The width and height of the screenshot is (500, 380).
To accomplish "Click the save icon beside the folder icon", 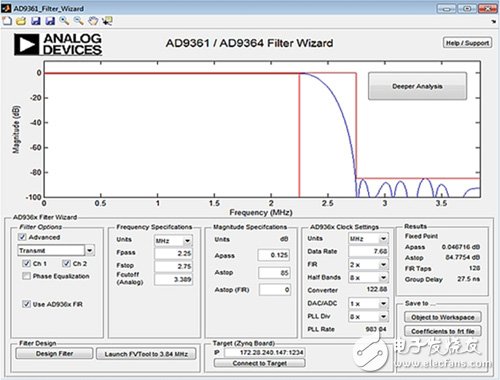I will pos(35,21).
